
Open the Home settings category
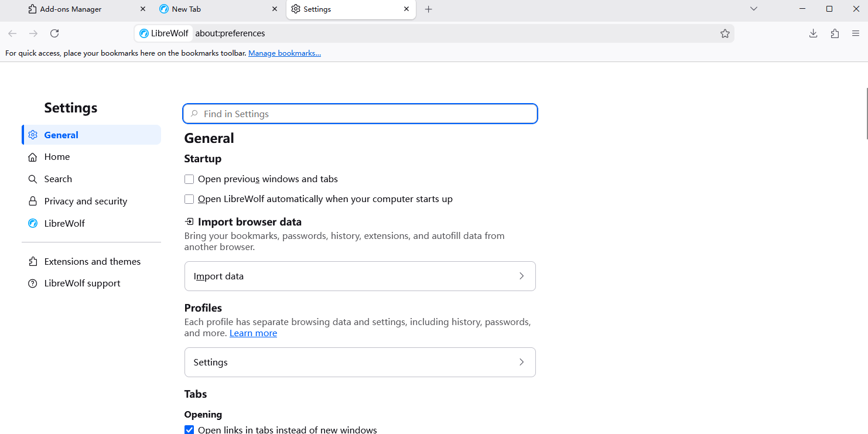click(91, 157)
